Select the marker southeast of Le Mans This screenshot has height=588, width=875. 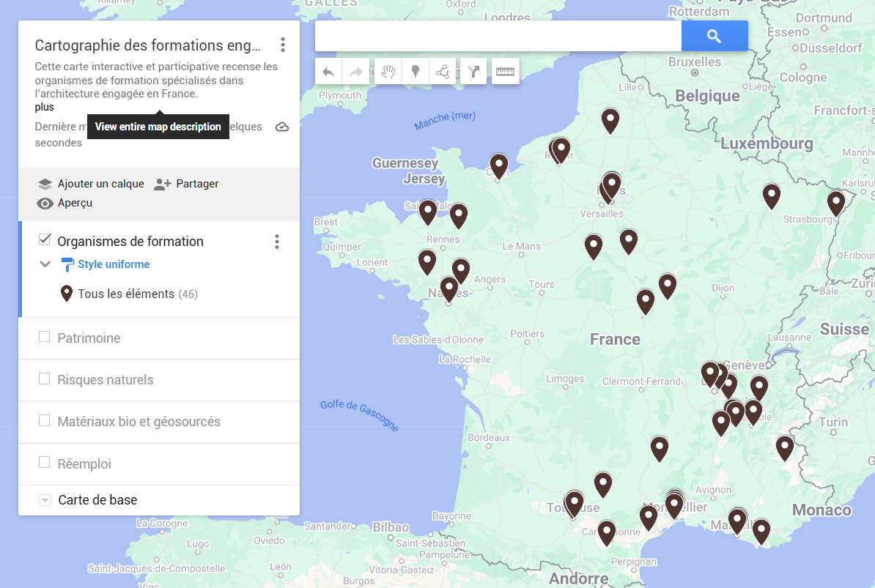coord(594,247)
